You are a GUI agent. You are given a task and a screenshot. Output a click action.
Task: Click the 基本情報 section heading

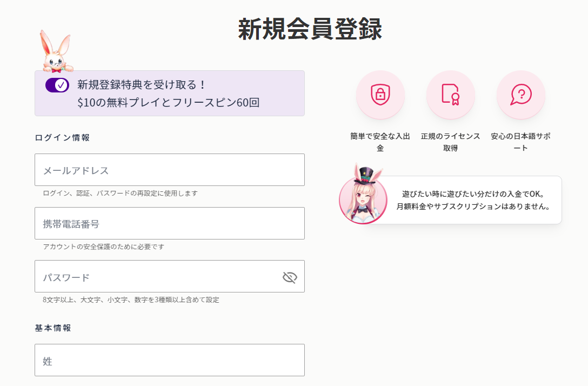(x=53, y=328)
